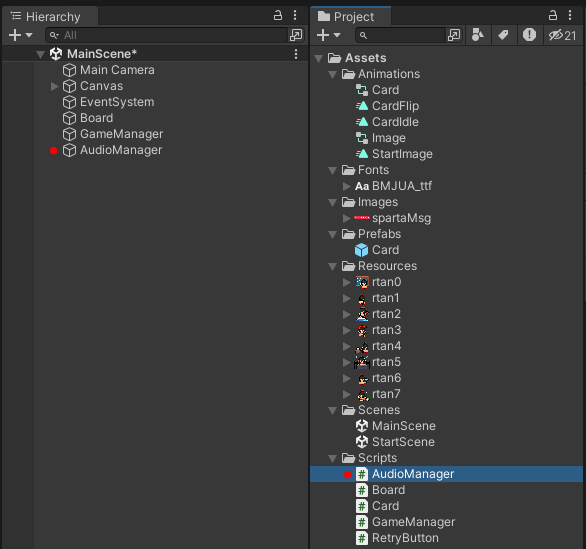Select the Card prefab asset
Image resolution: width=586 pixels, height=549 pixels.
pos(377,250)
